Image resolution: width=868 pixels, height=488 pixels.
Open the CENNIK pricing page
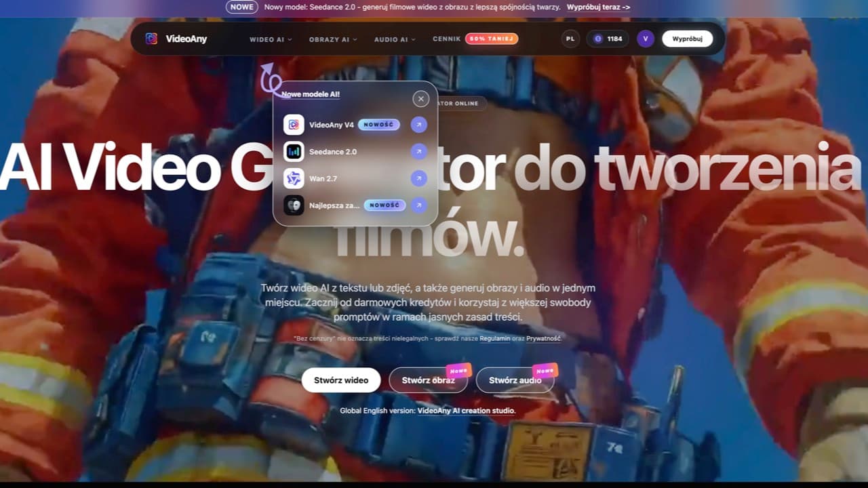[447, 39]
